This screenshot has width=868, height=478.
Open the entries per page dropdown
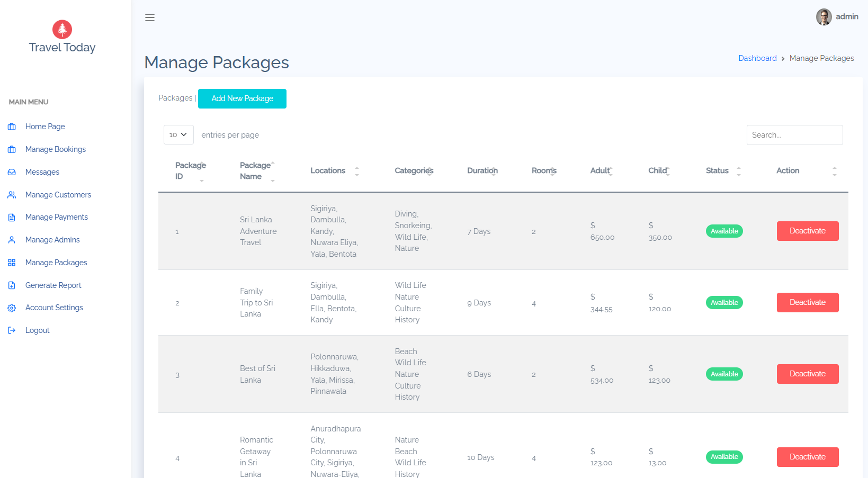(x=178, y=134)
